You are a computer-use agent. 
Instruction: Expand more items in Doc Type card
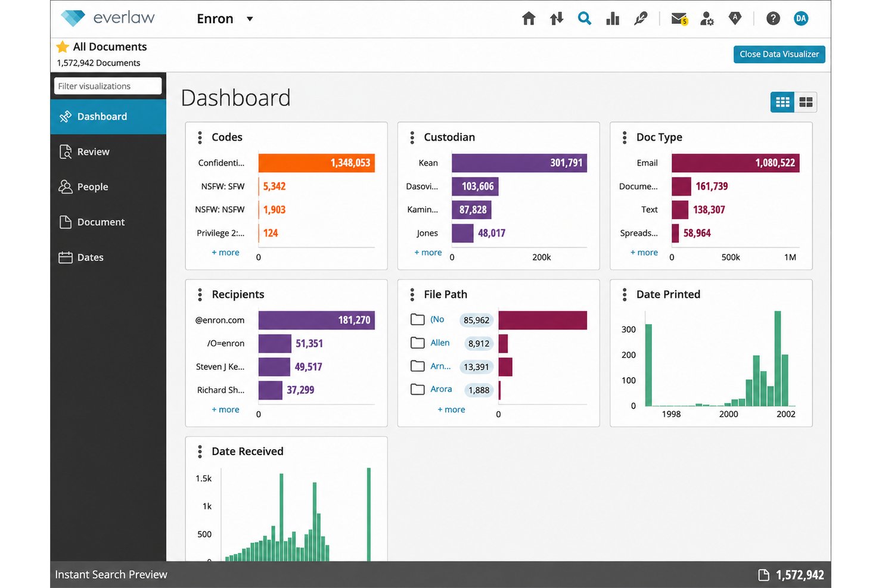click(x=644, y=253)
